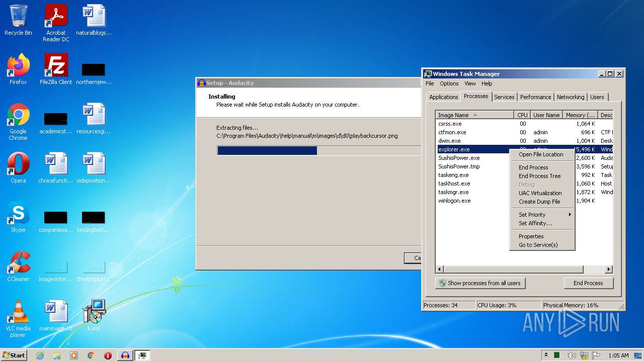Click the volume speaker tray icon
644x362 pixels.
(x=572, y=355)
